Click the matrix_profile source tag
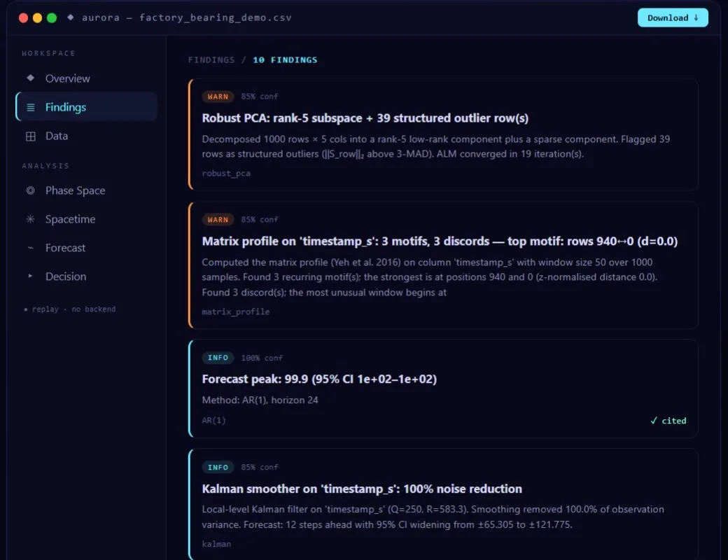Screen dimensions: 728x560 point(235,311)
